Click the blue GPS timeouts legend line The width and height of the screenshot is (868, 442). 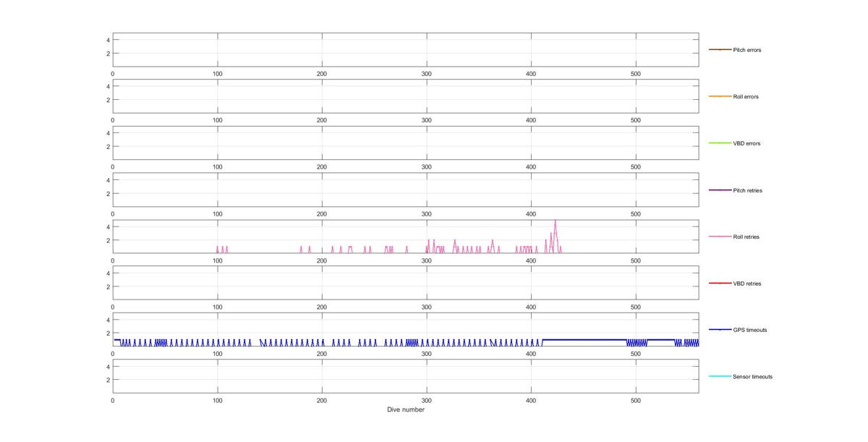point(720,330)
